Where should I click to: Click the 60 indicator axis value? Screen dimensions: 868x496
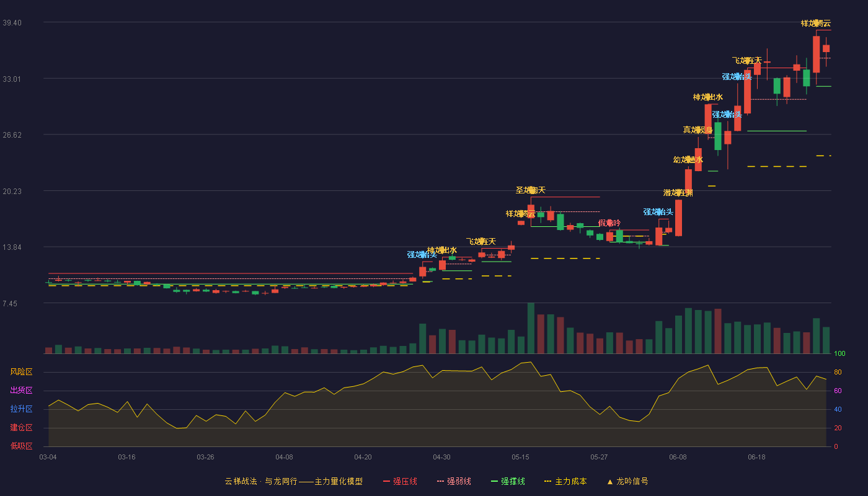pos(838,391)
